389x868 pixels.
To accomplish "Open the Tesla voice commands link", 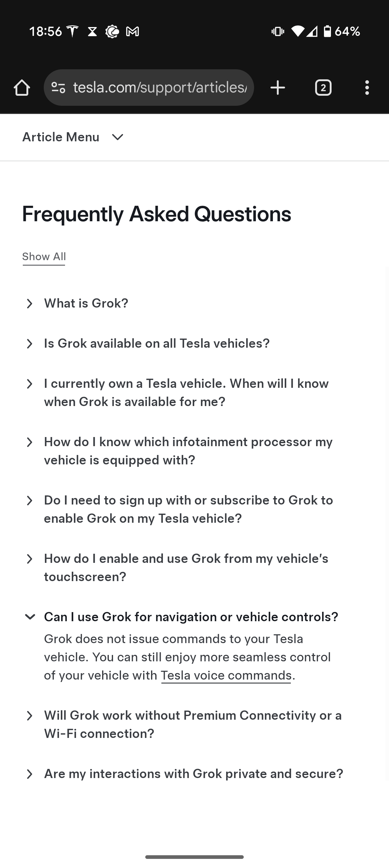I will (x=226, y=676).
